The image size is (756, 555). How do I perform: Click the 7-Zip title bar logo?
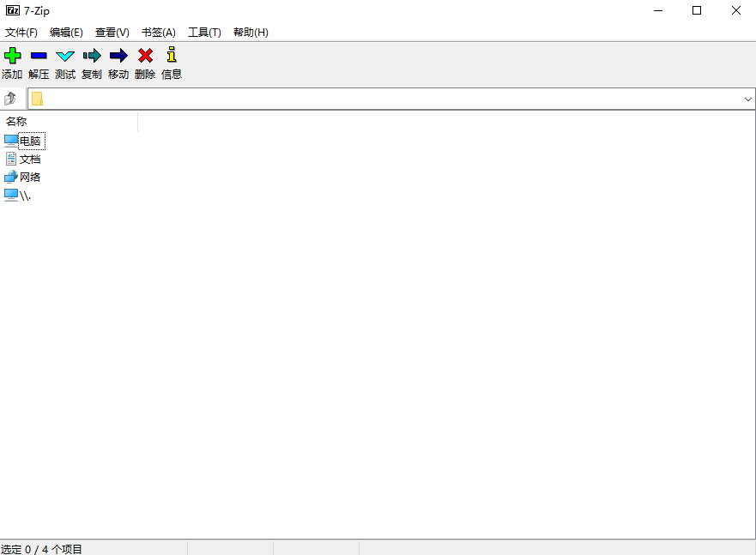[13, 10]
